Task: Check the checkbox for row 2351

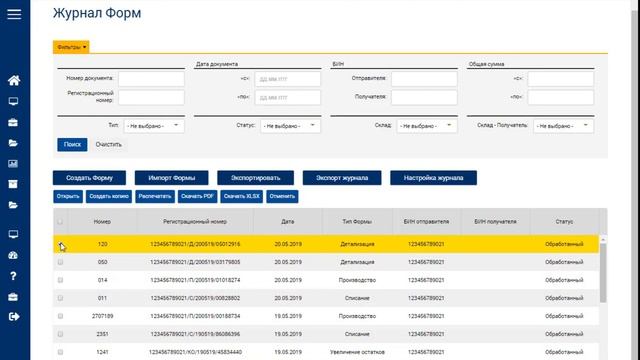Action: coord(60,334)
